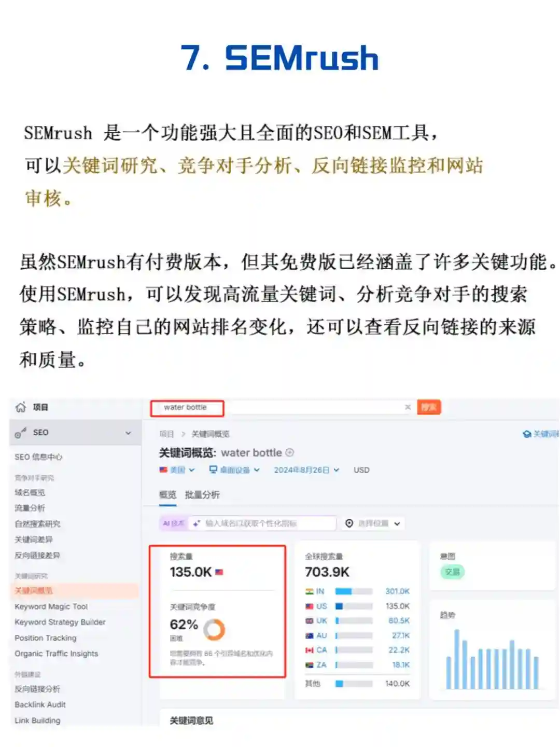Click the SEO toolkit icon in sidebar
This screenshot has width=560, height=747.
point(21,433)
